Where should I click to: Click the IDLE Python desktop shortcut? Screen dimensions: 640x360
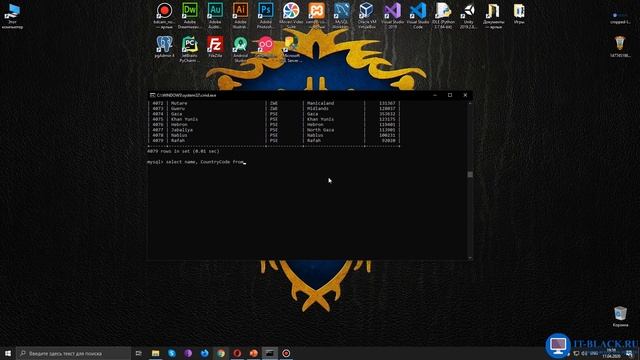[443, 15]
